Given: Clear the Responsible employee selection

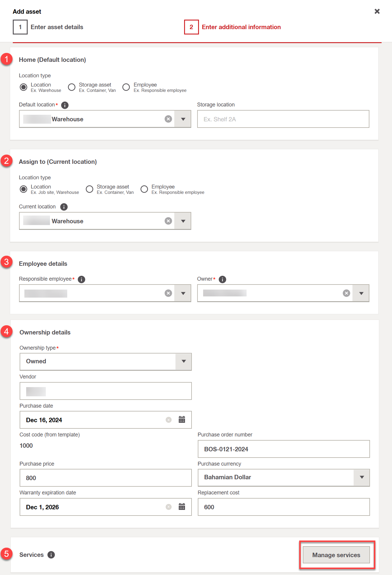Looking at the screenshot, I should (168, 293).
